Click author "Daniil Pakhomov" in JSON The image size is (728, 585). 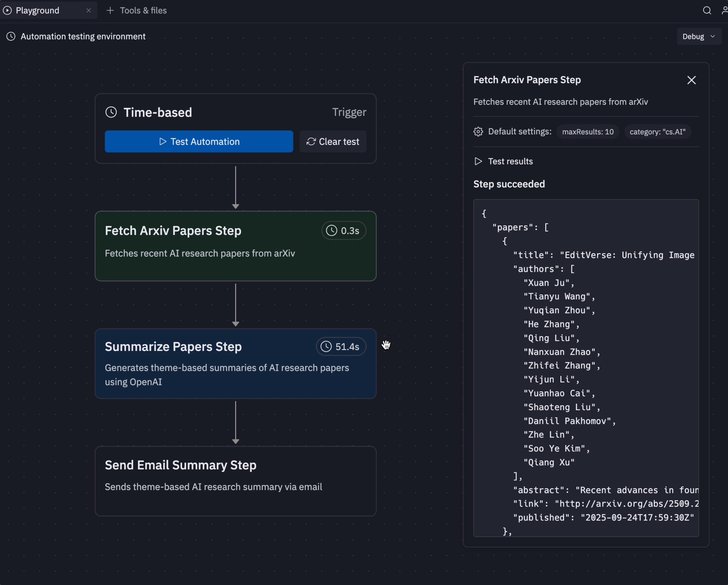[x=570, y=421]
